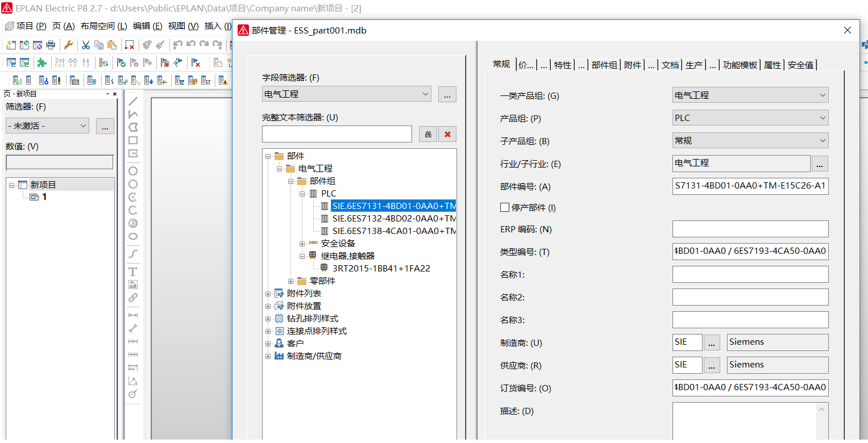The width and height of the screenshot is (868, 443).
Task: Select the text tool T icon
Action: coord(133,271)
